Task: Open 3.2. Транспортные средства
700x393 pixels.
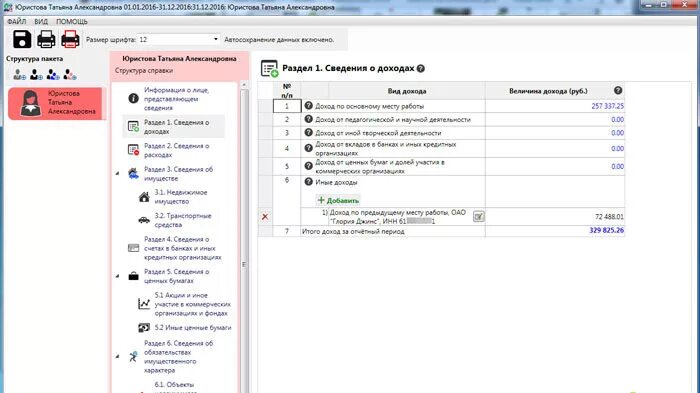Action: 183,220
